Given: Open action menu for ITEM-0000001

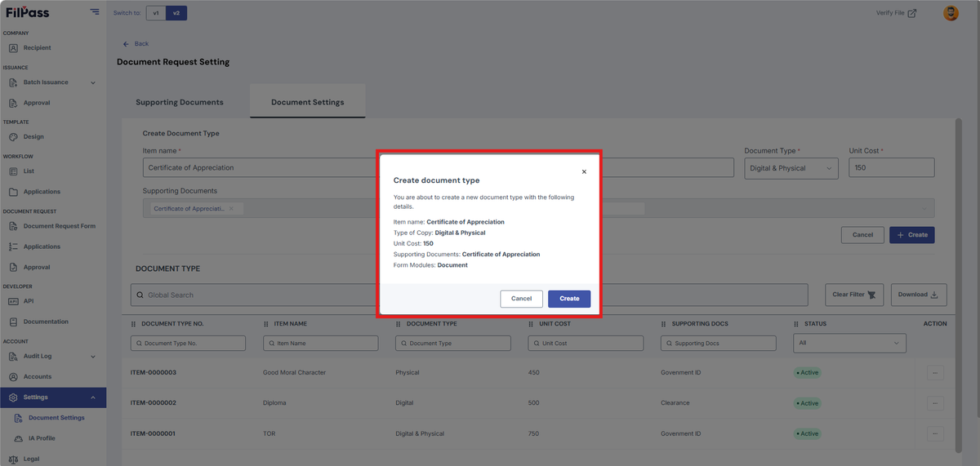Looking at the screenshot, I should tap(936, 434).
